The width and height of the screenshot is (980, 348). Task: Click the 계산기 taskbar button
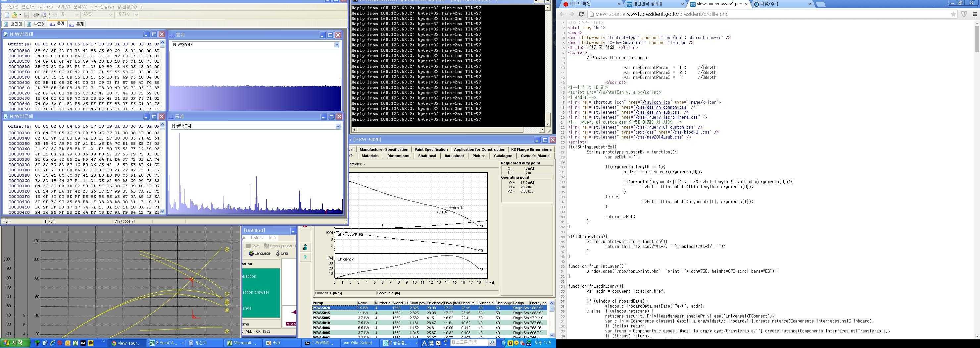(x=204, y=343)
